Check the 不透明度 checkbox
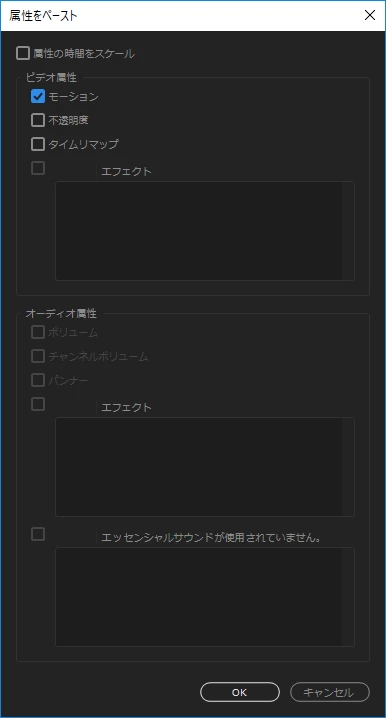 point(38,120)
